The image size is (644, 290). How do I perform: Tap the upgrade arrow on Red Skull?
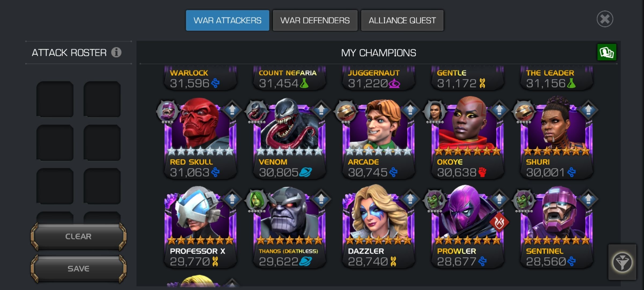(232, 110)
